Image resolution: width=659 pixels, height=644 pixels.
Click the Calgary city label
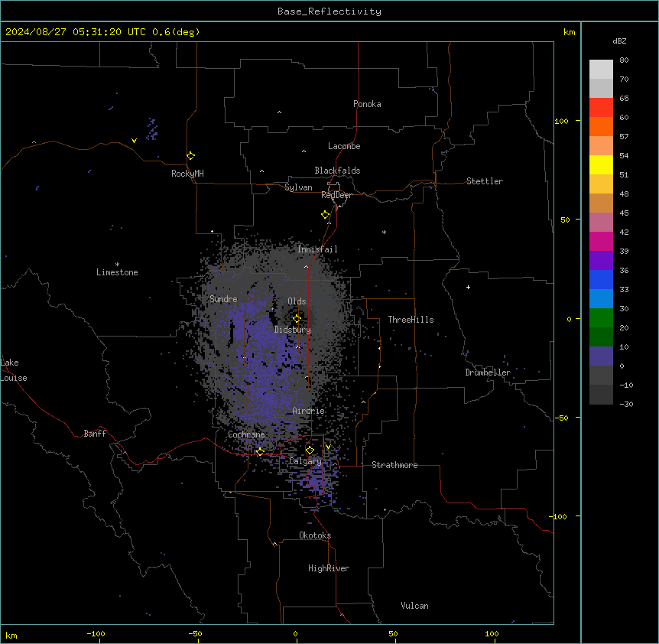(305, 461)
